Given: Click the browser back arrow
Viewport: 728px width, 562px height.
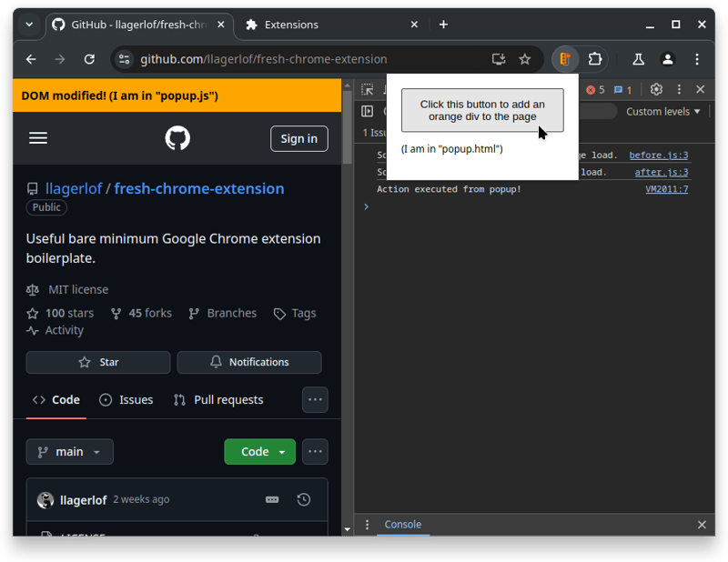Looking at the screenshot, I should (31, 59).
